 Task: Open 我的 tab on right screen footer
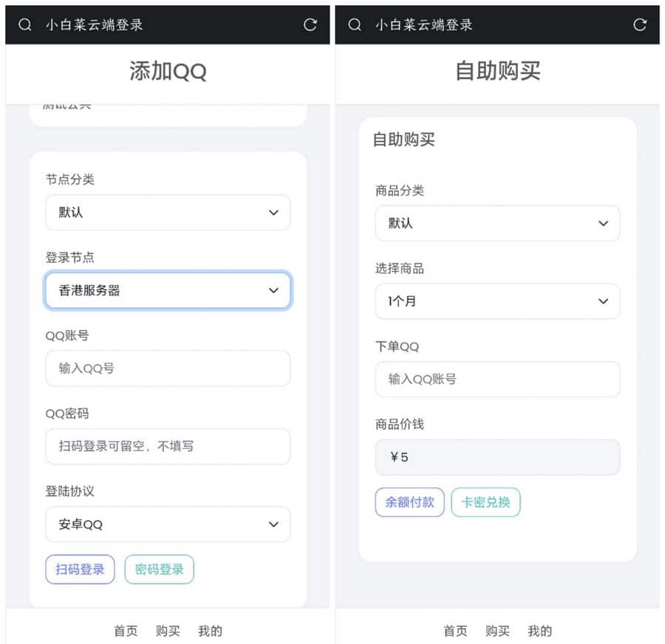539,631
